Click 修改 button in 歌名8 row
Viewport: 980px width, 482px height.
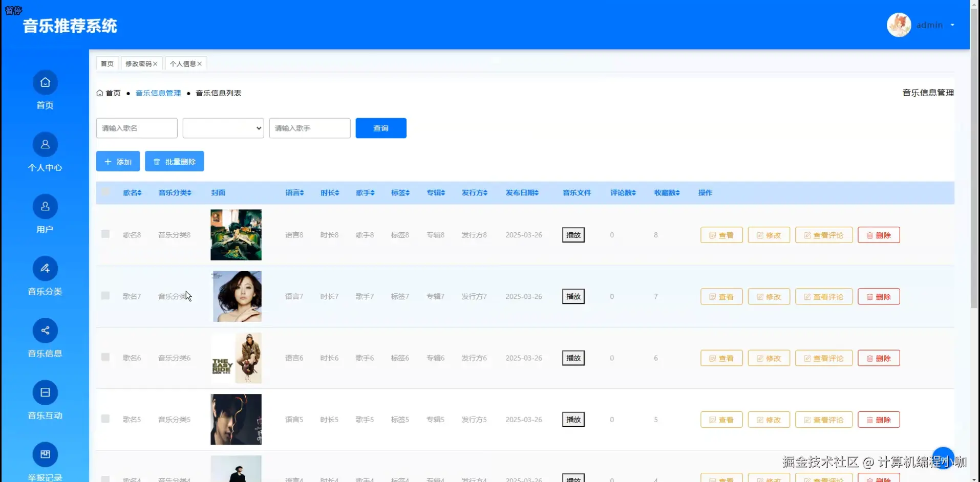point(769,235)
